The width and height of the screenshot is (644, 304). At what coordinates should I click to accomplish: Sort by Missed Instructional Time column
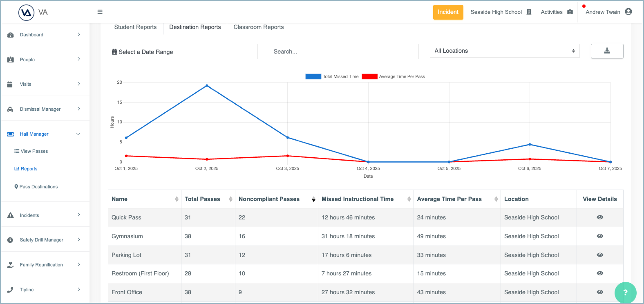tap(409, 199)
